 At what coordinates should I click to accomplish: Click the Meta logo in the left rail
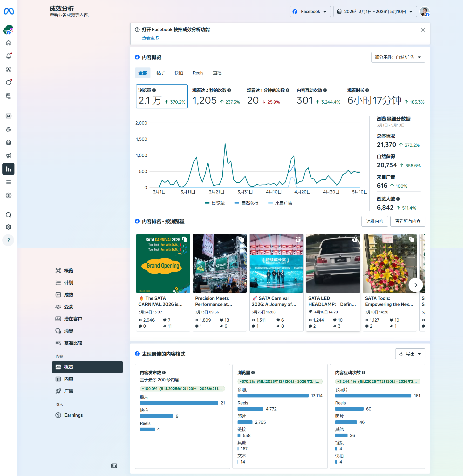[8, 11]
